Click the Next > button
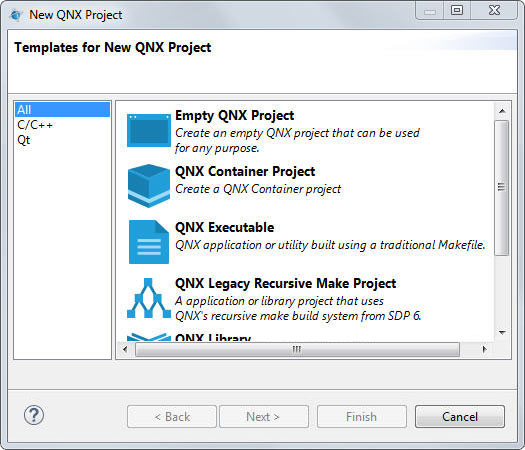525x450 pixels. point(264,417)
